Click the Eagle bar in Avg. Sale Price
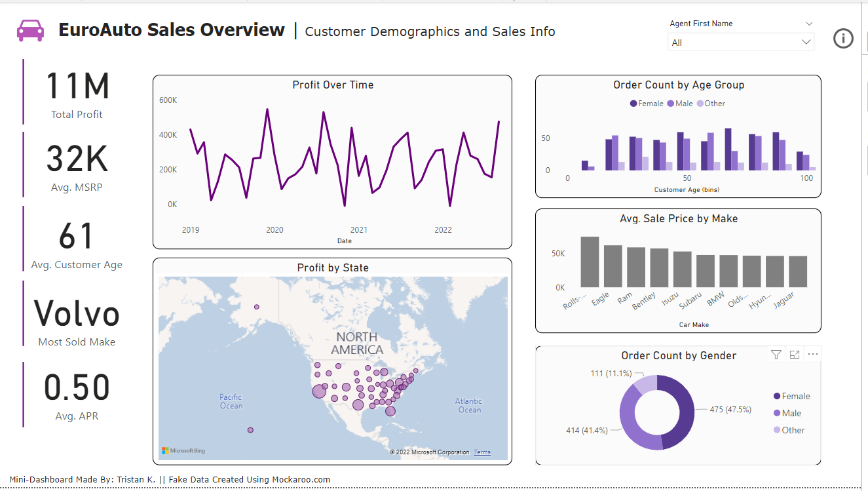 point(613,266)
